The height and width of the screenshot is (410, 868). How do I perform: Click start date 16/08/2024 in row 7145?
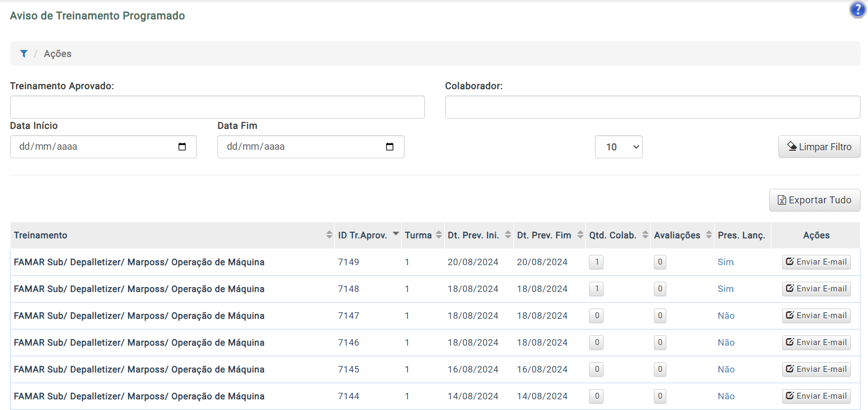point(473,369)
